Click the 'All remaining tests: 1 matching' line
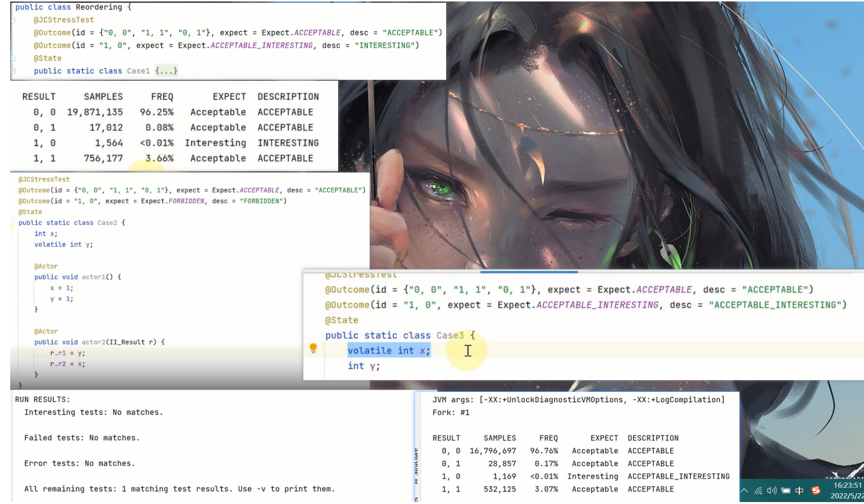The width and height of the screenshot is (864, 504). tap(180, 489)
